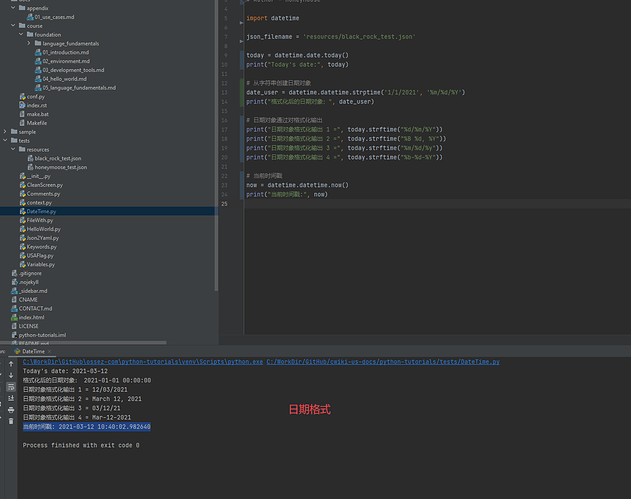Viewport: 631px width, 499px height.
Task: Select USAFlag.py in project tree
Action: click(x=40, y=256)
